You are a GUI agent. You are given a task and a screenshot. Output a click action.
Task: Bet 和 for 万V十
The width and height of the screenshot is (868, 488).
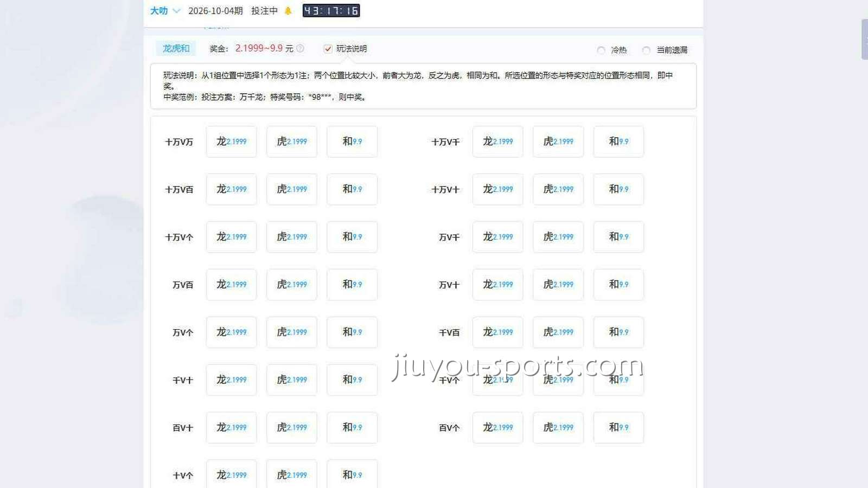tap(618, 285)
